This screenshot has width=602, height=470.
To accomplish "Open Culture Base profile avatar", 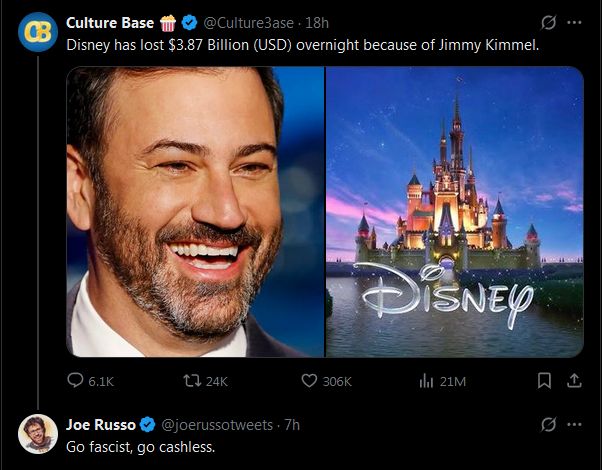I will click(x=38, y=31).
